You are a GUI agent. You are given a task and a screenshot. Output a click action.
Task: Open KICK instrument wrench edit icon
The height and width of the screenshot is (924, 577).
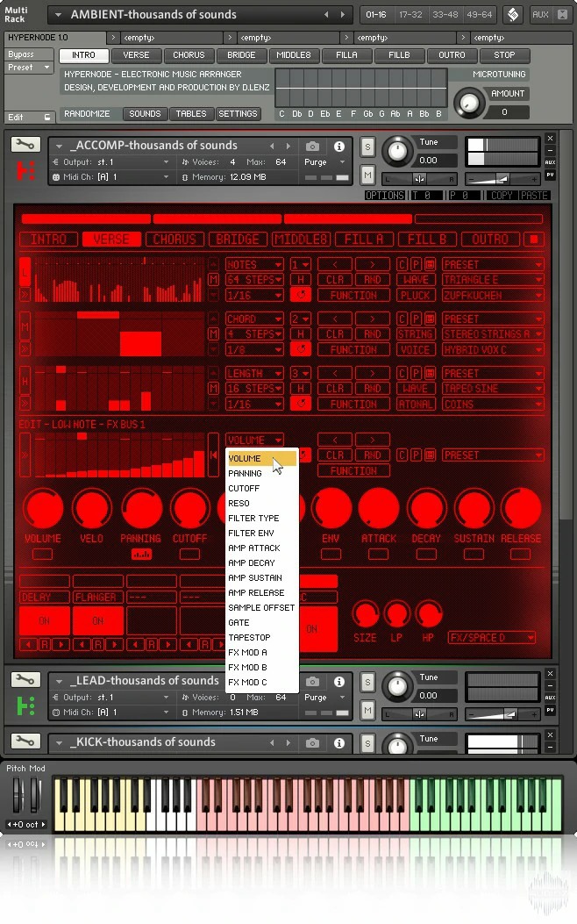click(x=25, y=741)
